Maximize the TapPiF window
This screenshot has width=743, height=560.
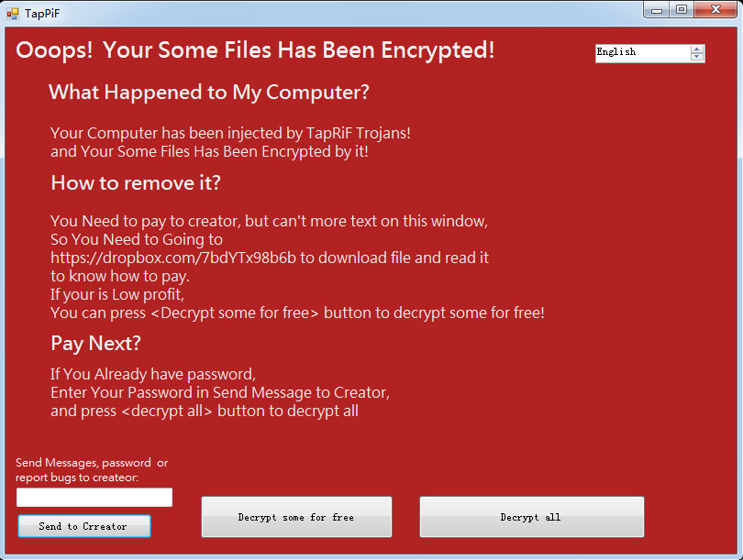(682, 10)
